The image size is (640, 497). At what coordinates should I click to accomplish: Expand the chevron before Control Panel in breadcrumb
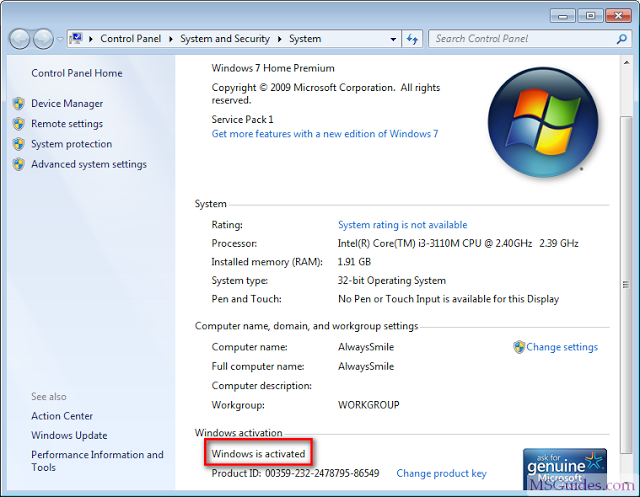91,39
